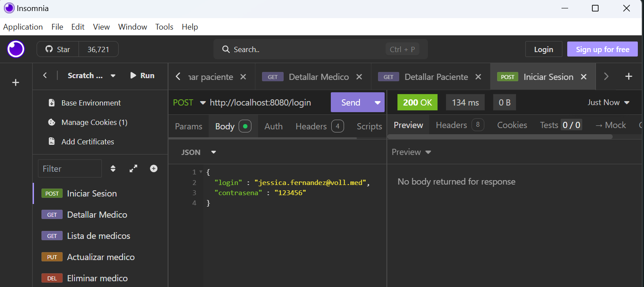Open the Edit menu
This screenshot has height=287, width=644.
[x=78, y=27]
